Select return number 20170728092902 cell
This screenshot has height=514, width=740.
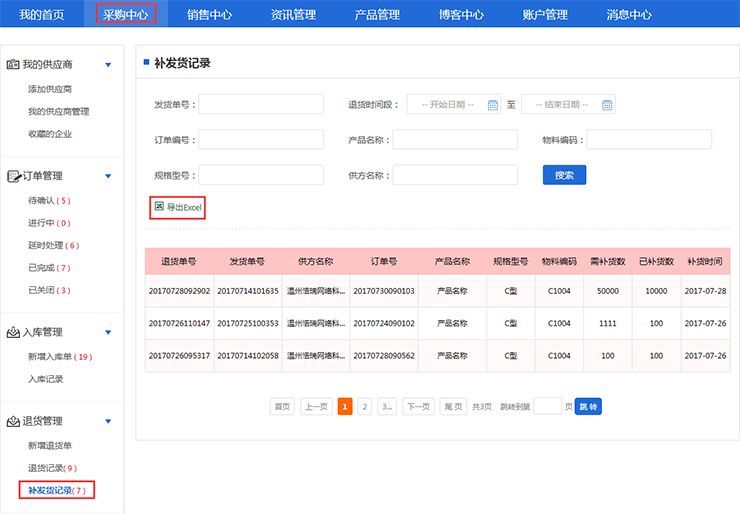(179, 291)
